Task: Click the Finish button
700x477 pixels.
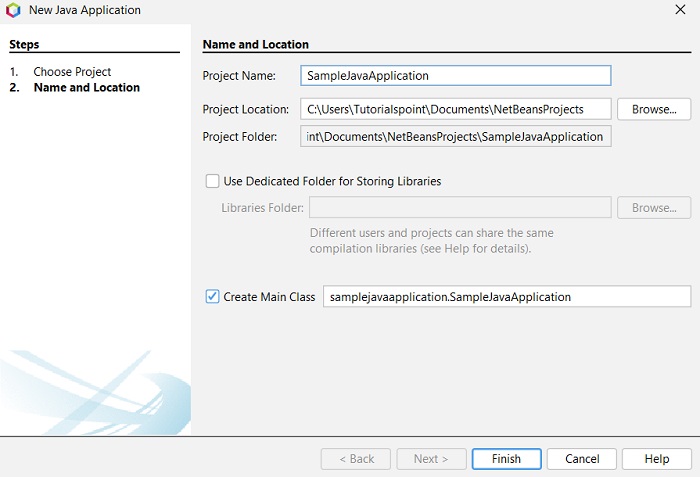Action: coord(507,459)
